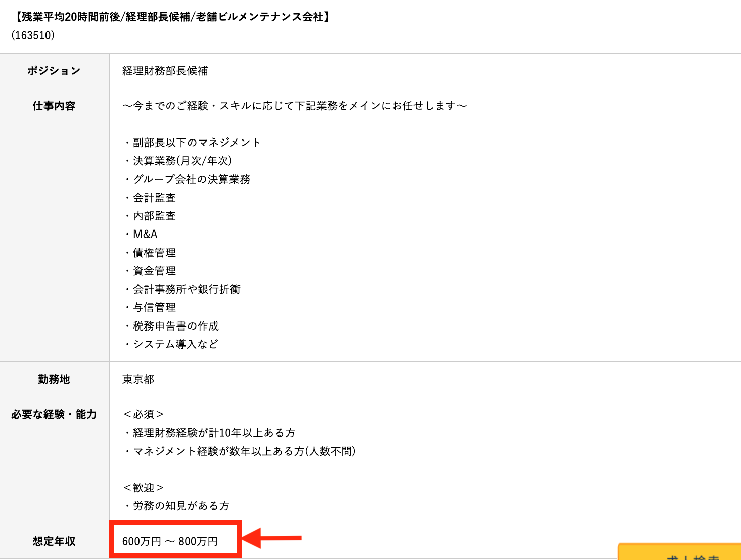Click the 経理財務部長候補 position value
Image resolution: width=741 pixels, height=560 pixels.
(165, 71)
